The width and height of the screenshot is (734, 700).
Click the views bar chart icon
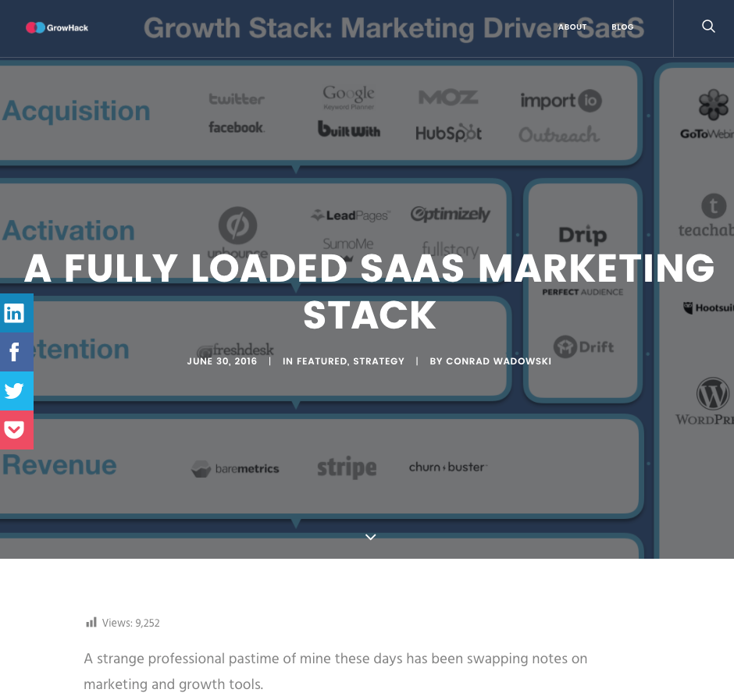click(91, 622)
